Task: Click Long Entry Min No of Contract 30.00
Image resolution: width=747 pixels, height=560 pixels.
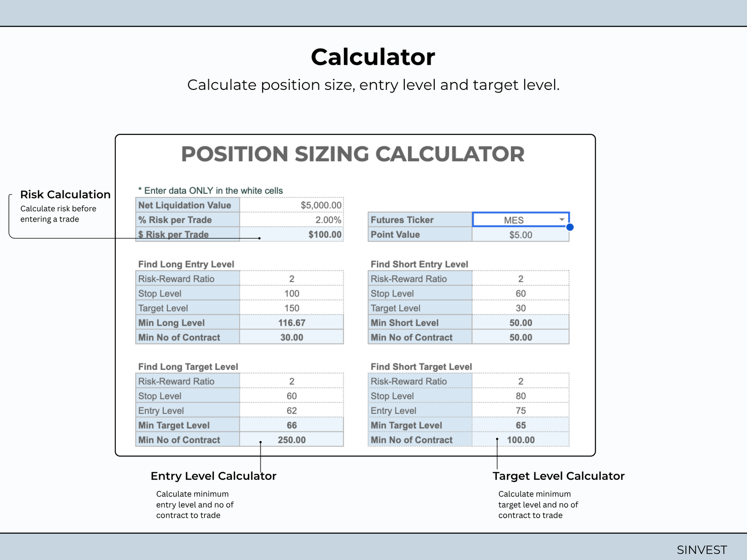Action: 292,337
